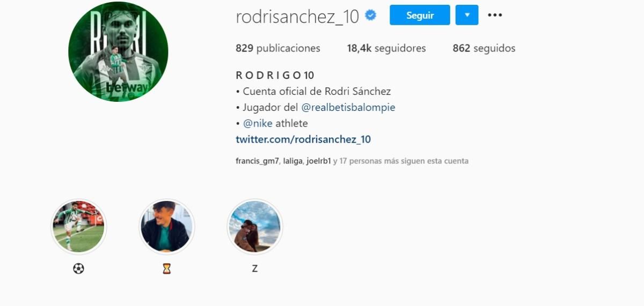Click the hourglass emoji highlight label
Viewport: 644px width, 306px height.
pyautogui.click(x=166, y=268)
